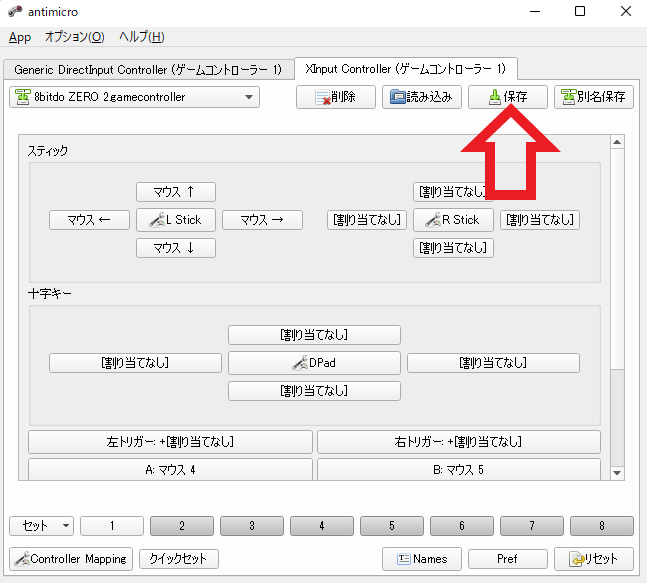This screenshot has width=647, height=583.
Task: Maximize the antimicro window
Action: pyautogui.click(x=580, y=11)
